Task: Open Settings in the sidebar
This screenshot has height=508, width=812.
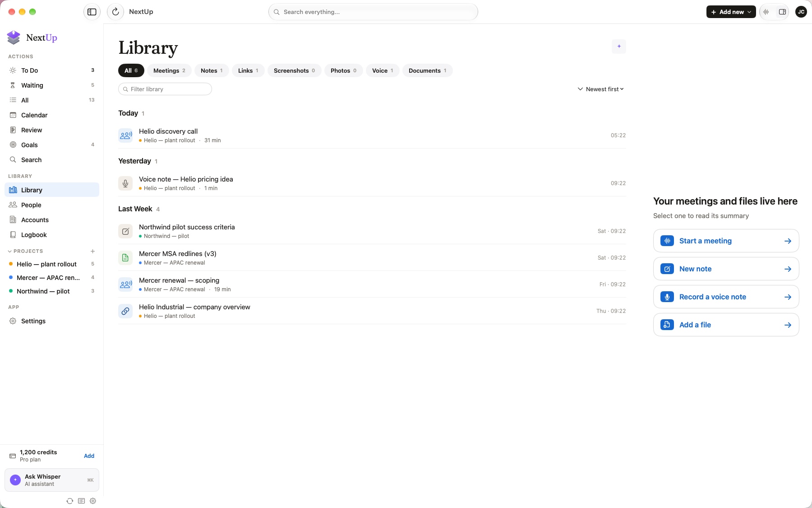Action: point(52,321)
